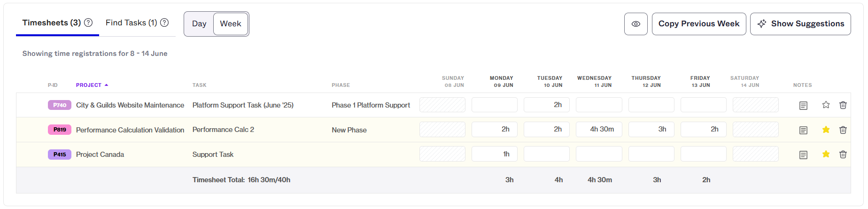Click help icon beside Find Tasks tab
The image size is (868, 209).
[x=164, y=23]
